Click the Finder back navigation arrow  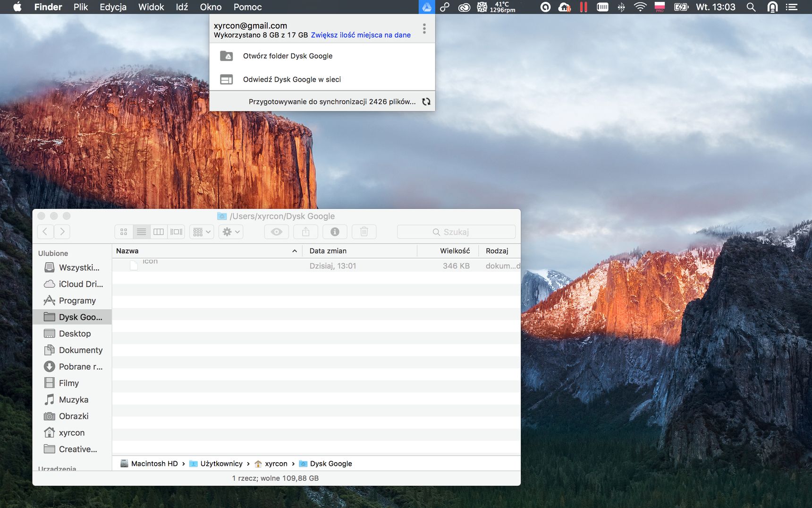pos(45,232)
